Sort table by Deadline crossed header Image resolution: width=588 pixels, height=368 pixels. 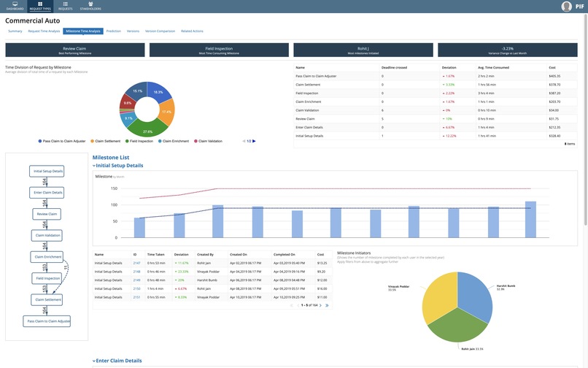click(x=394, y=68)
